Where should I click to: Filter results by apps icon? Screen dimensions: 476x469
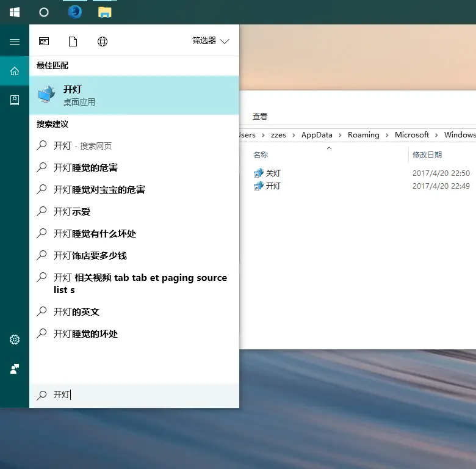44,42
